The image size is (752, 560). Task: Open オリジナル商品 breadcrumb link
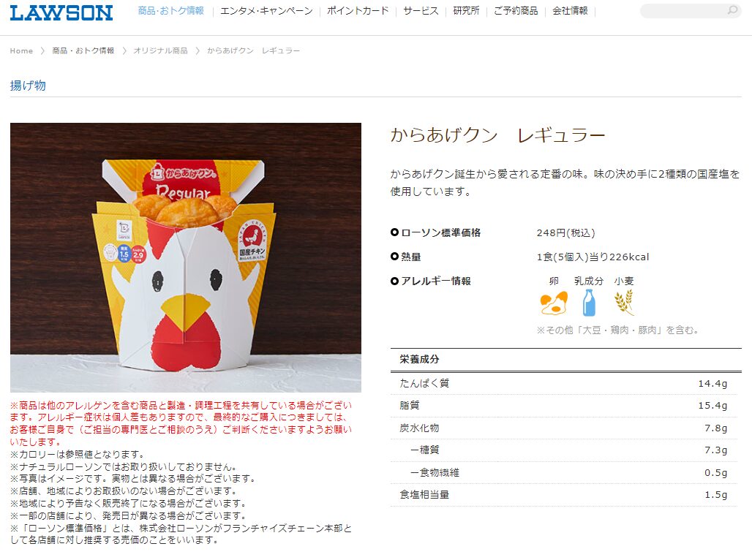point(160,51)
